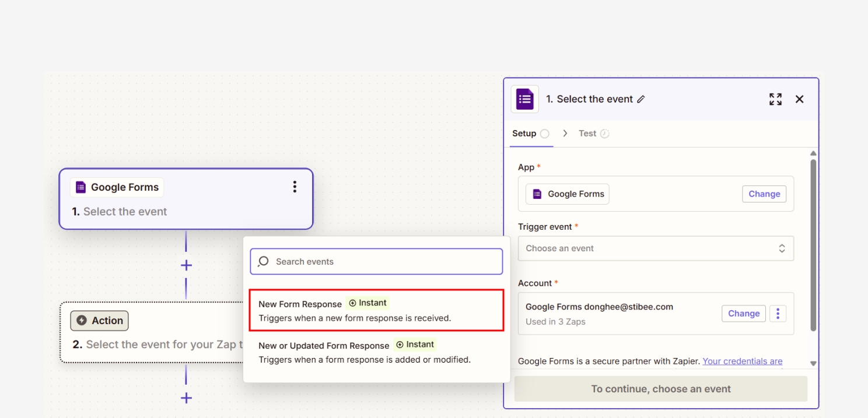The width and height of the screenshot is (868, 418).
Task: Select the Action step card
Action: click(x=152, y=332)
